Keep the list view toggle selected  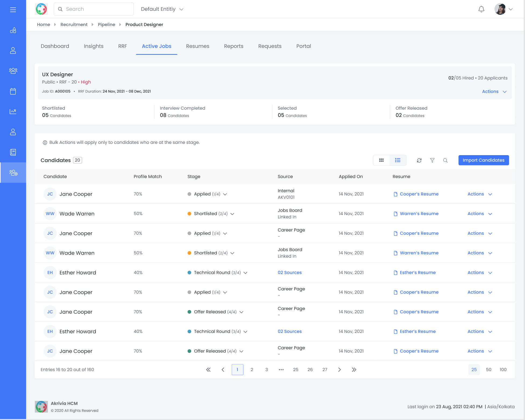pyautogui.click(x=398, y=160)
